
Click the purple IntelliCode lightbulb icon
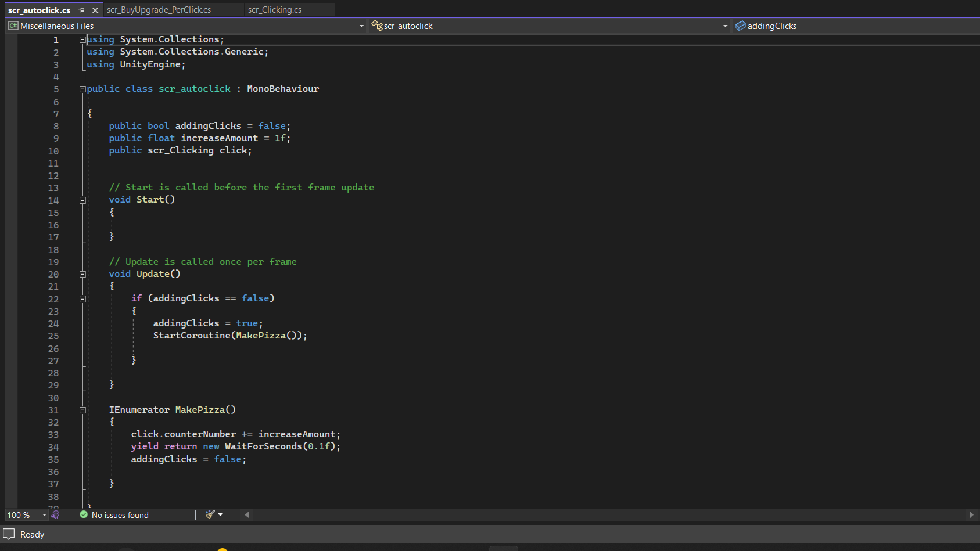coord(55,515)
